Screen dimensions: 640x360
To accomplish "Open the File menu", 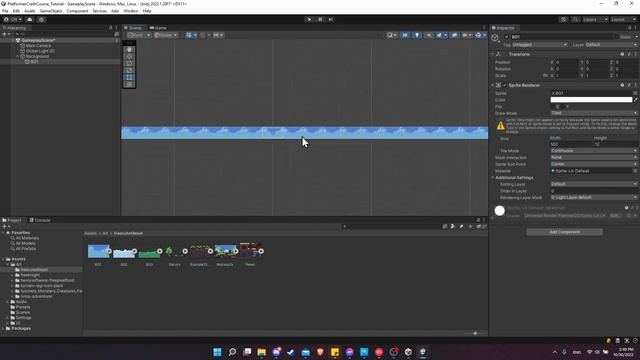I will click(x=5, y=11).
